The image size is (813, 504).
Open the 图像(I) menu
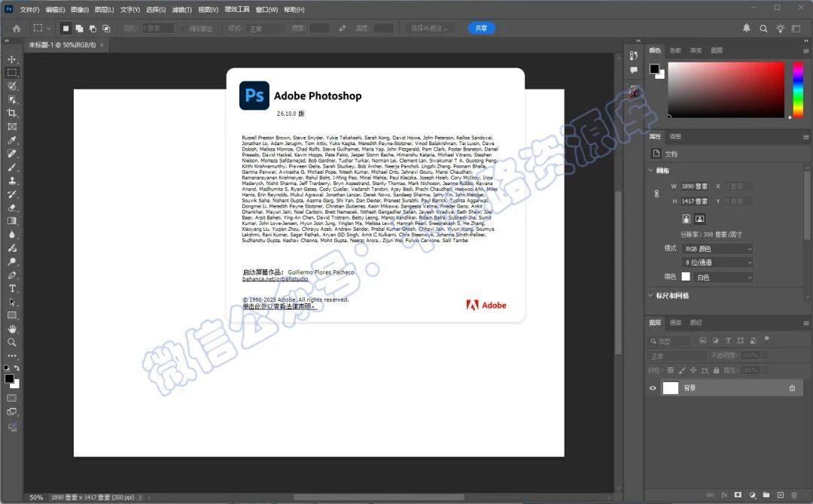[x=80, y=10]
